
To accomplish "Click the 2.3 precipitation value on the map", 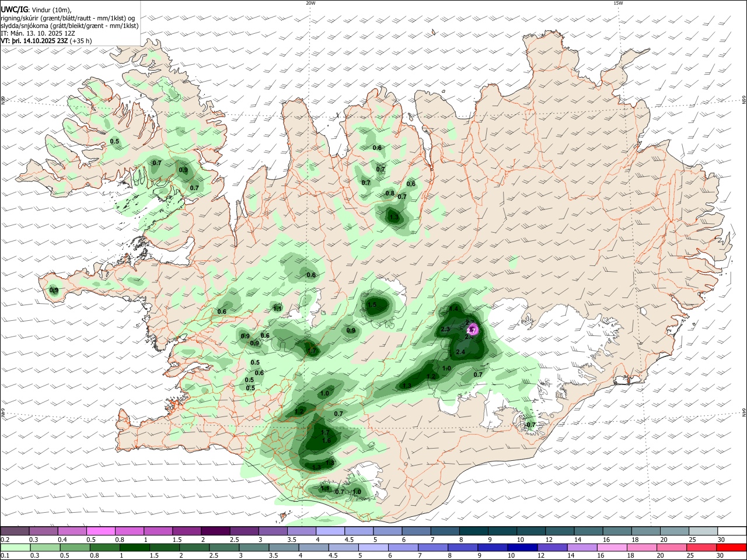I will [x=445, y=330].
